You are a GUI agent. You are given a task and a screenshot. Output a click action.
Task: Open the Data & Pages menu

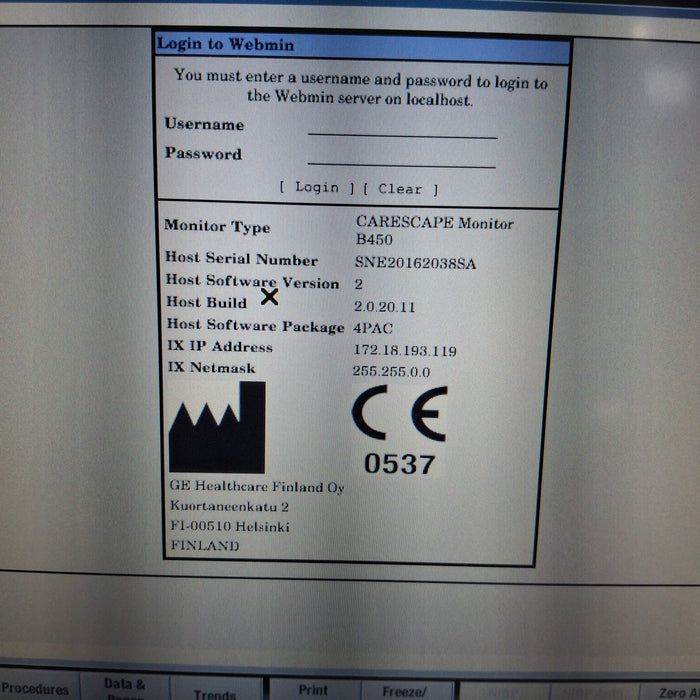(x=125, y=688)
